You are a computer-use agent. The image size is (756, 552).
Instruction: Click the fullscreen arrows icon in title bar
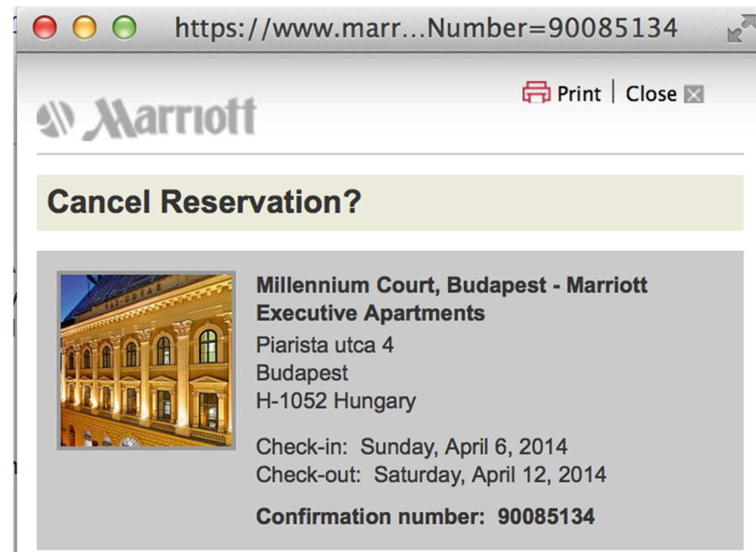(740, 29)
